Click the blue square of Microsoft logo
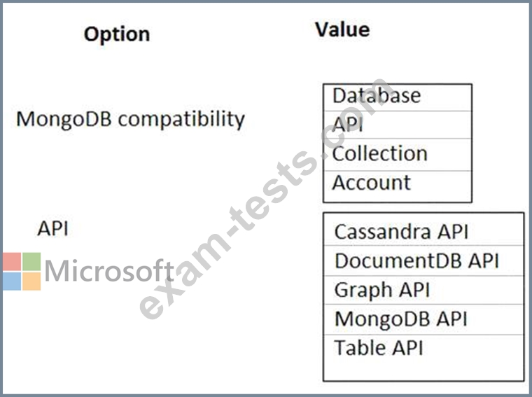The image size is (532, 397). 12,281
